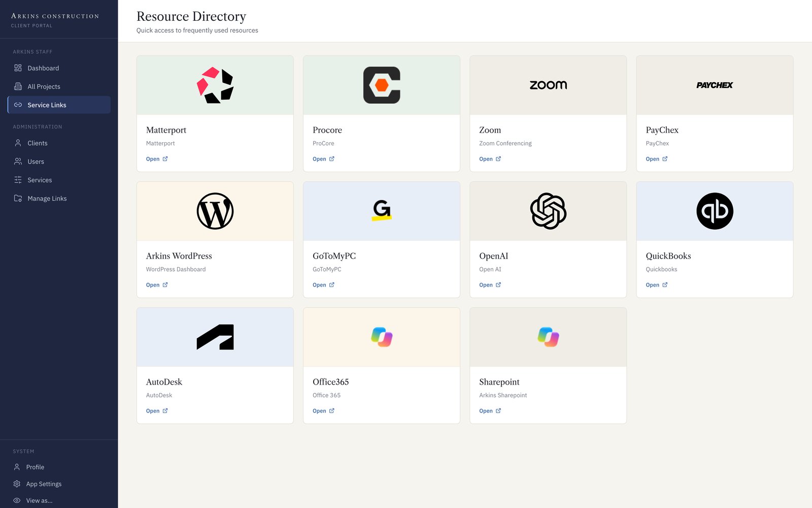Open the Zoom Conferencing link
Screen dimensions: 812x508
click(x=490, y=159)
